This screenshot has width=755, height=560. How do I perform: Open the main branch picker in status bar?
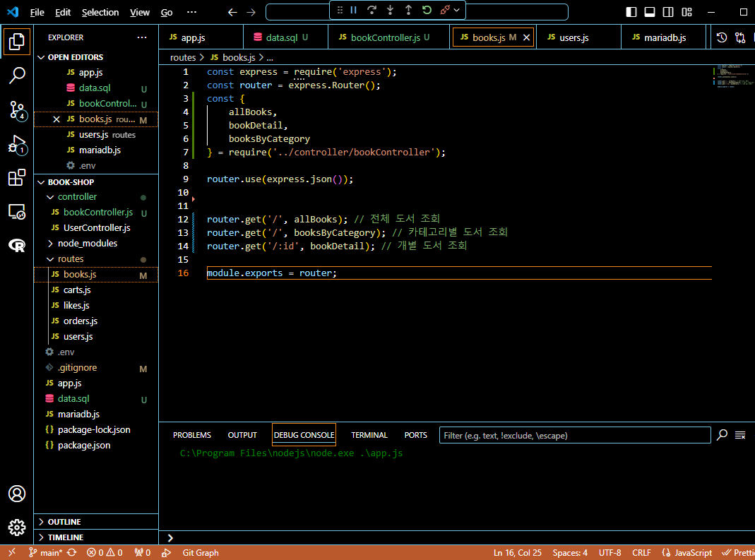(x=45, y=553)
